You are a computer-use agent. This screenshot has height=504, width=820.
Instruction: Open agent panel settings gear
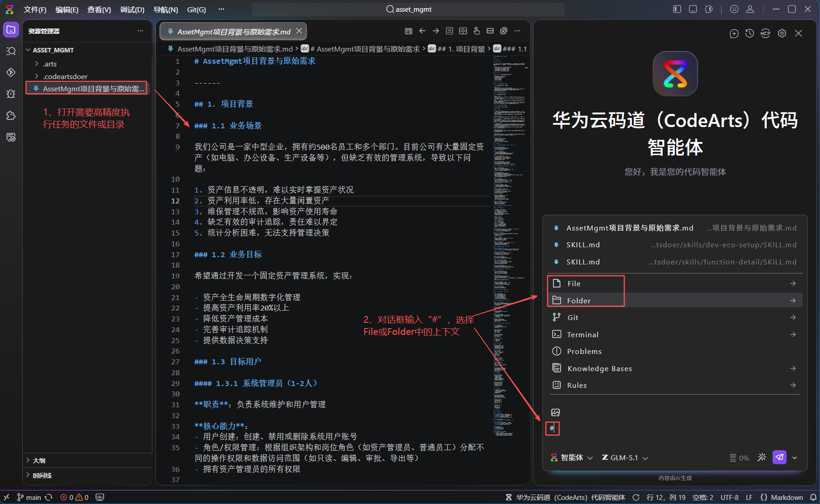click(782, 33)
